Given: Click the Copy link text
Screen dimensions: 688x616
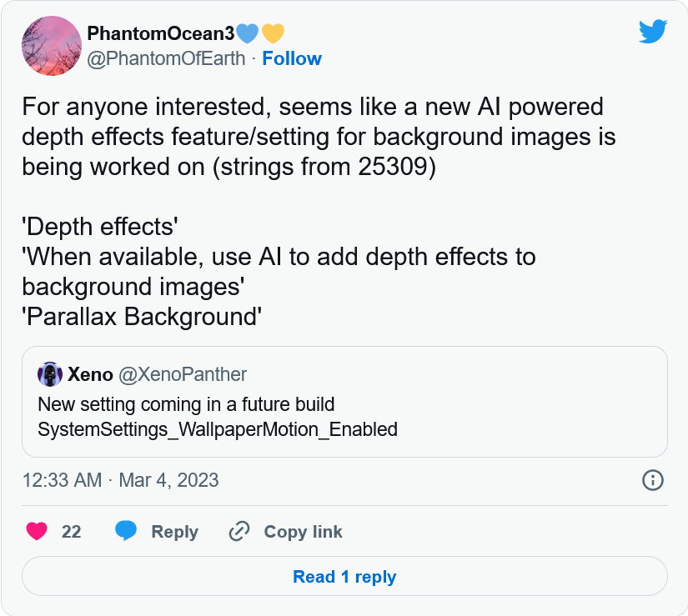Looking at the screenshot, I should [303, 532].
